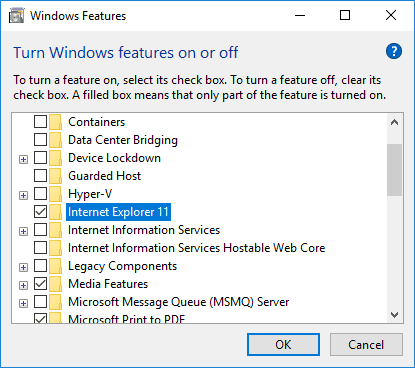Screen dimensions: 415x368
Task: Click the scrollbar up arrow
Action: coord(395,122)
